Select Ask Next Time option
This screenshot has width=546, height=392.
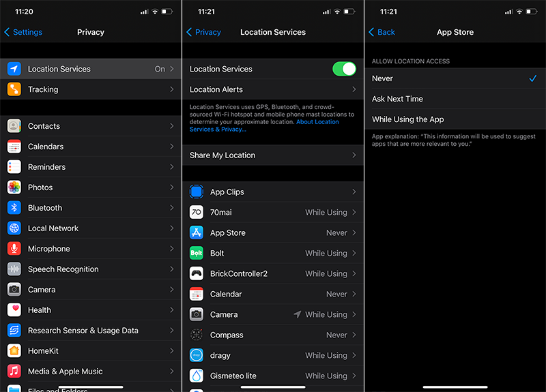[x=455, y=99]
